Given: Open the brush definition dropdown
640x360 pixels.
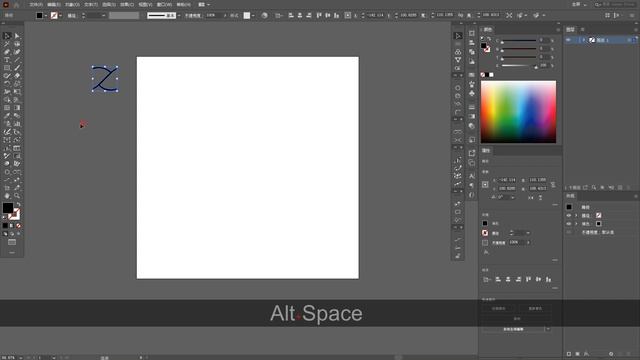Looking at the screenshot, I should tap(179, 16).
